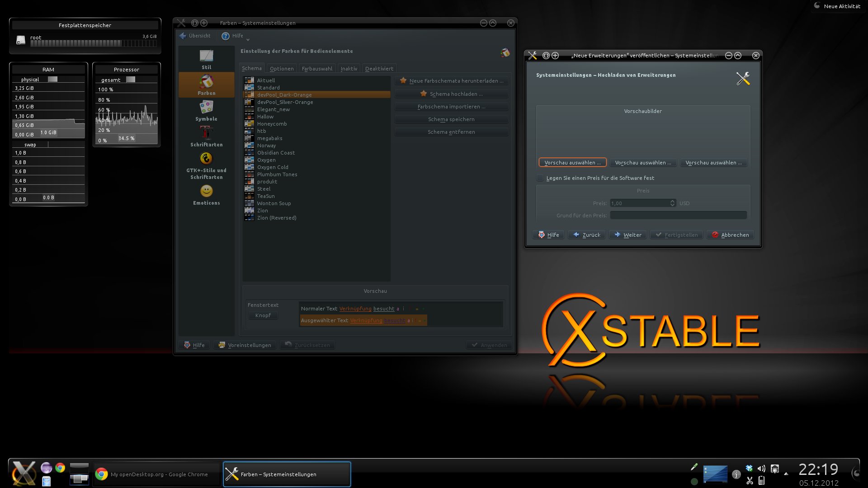Click first Vorschau auswählen button
This screenshot has height=488, width=868.
[x=572, y=163]
